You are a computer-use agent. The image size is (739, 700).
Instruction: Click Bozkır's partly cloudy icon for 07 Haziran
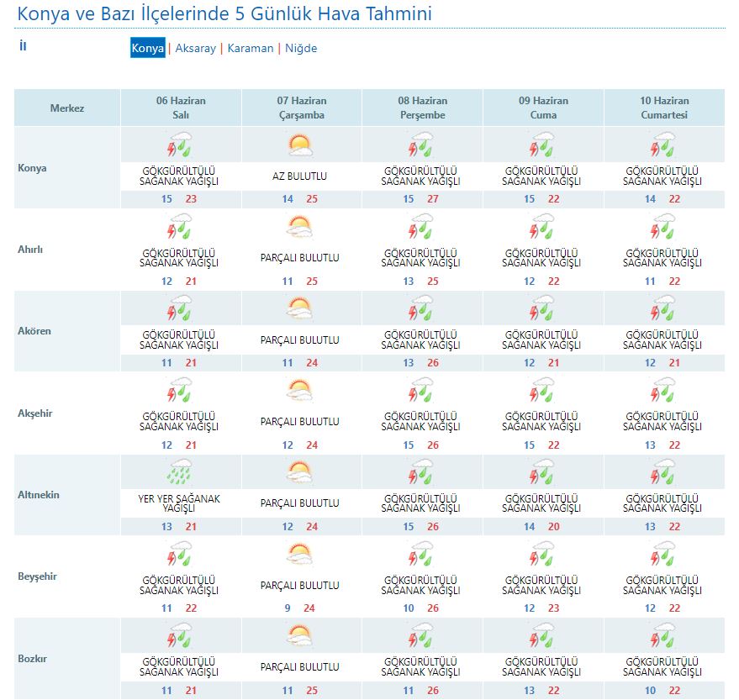[300, 635]
